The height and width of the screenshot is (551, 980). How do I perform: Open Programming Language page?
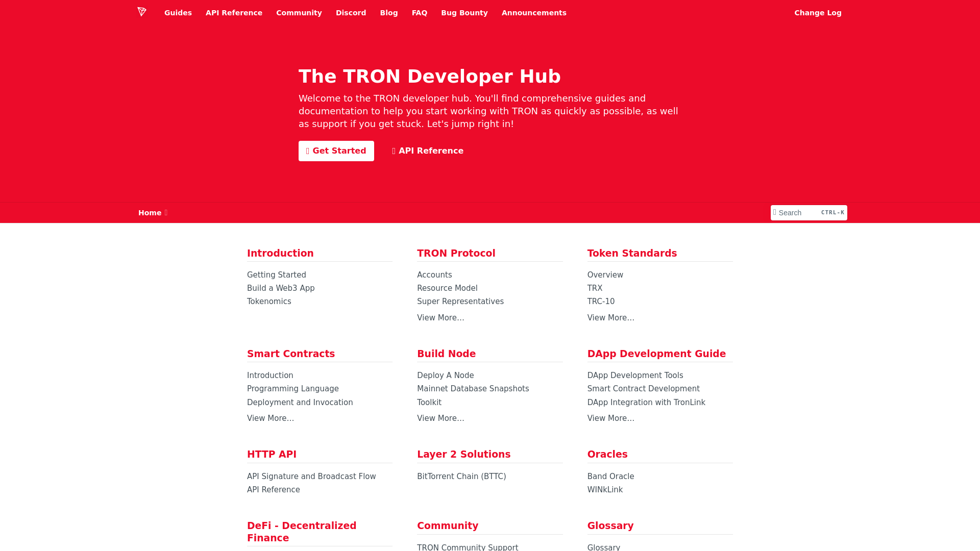293,389
